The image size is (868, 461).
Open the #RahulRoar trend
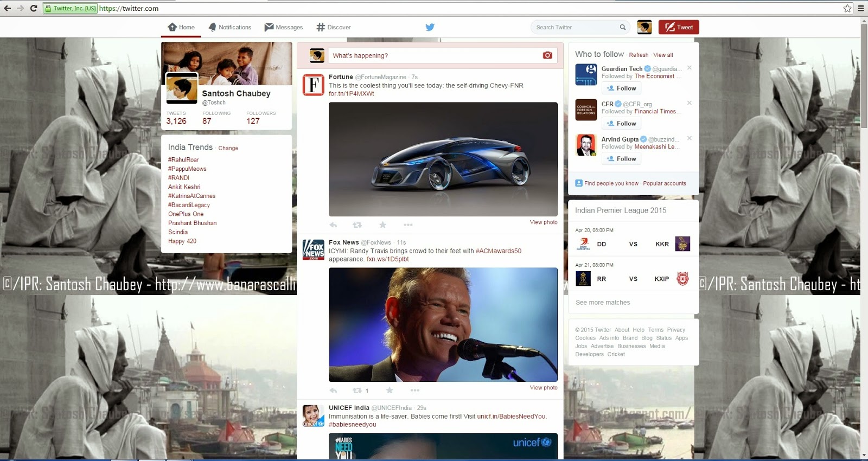click(x=183, y=159)
